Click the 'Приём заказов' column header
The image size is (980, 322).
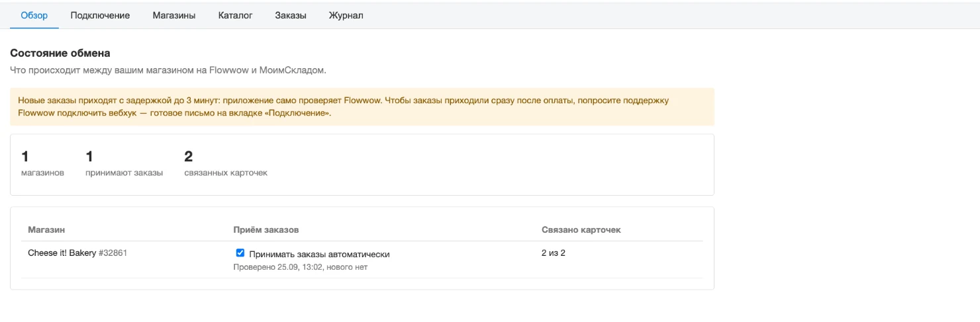pos(266,229)
